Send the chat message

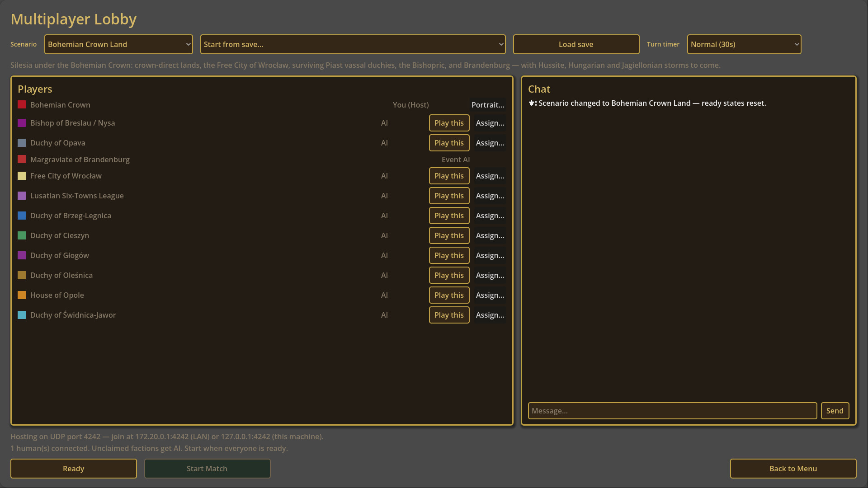tap(835, 411)
